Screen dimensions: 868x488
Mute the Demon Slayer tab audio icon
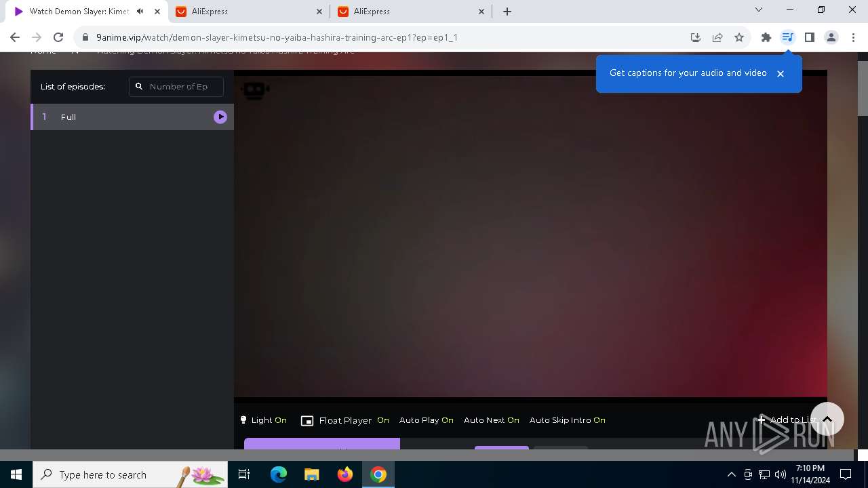tap(140, 12)
